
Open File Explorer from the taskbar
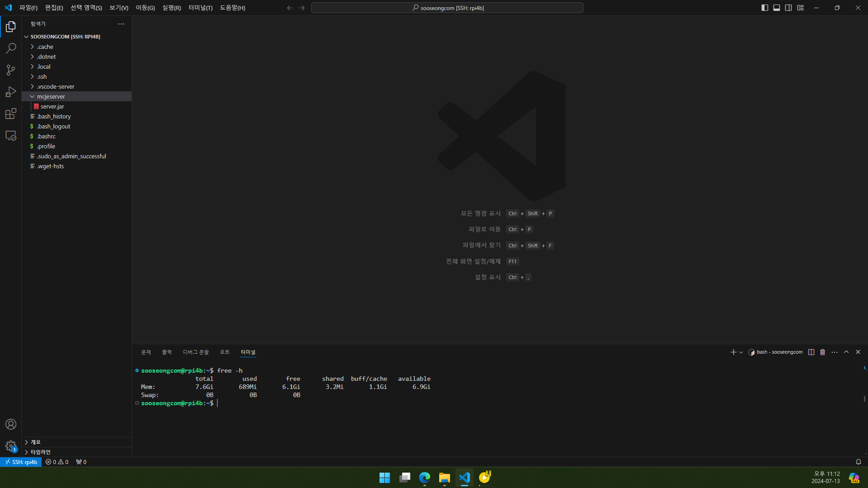tap(444, 478)
